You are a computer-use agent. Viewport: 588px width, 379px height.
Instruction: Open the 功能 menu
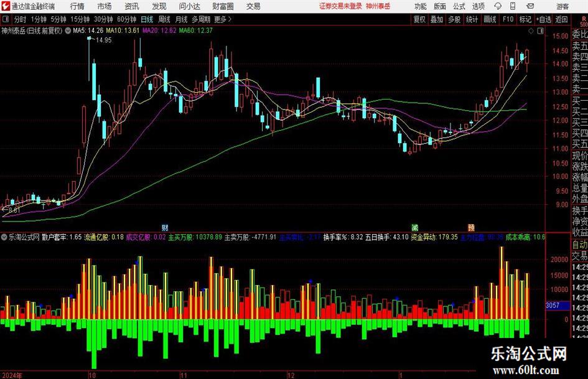[421, 6]
